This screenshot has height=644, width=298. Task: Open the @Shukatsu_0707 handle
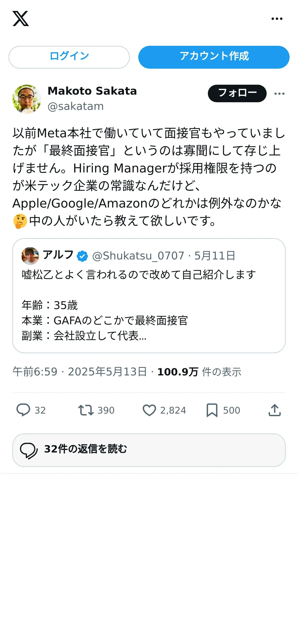(x=138, y=256)
